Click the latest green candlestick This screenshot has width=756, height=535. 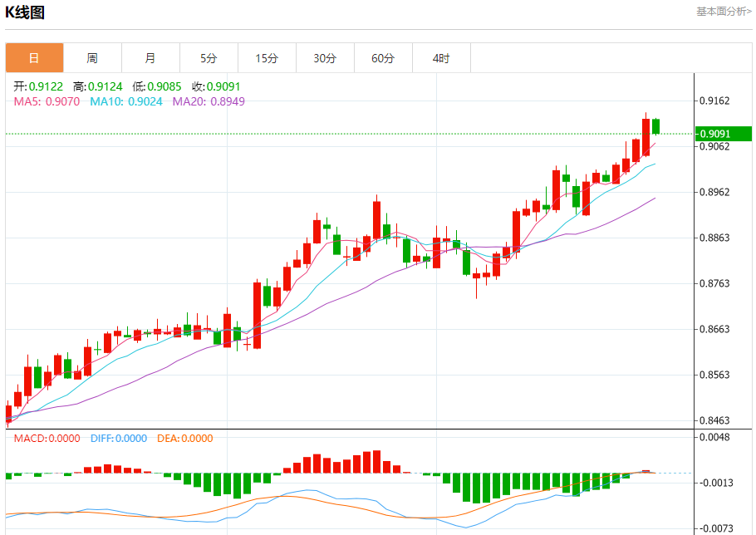[x=655, y=126]
